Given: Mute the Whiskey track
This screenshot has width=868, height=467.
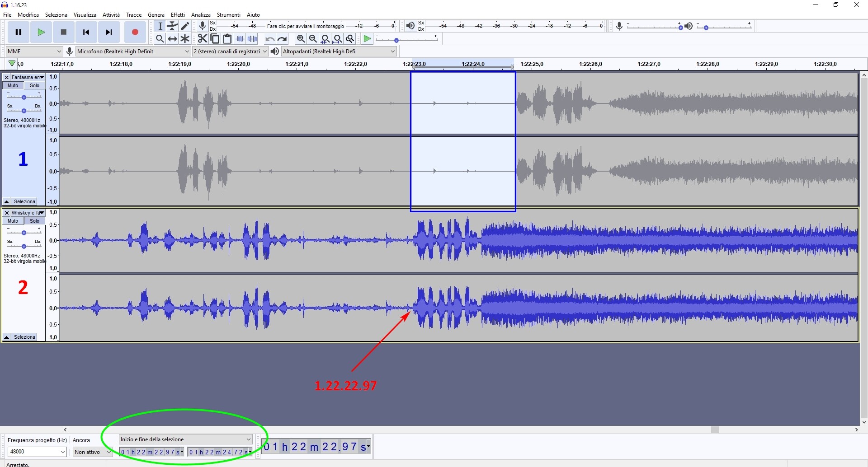Looking at the screenshot, I should (13, 221).
